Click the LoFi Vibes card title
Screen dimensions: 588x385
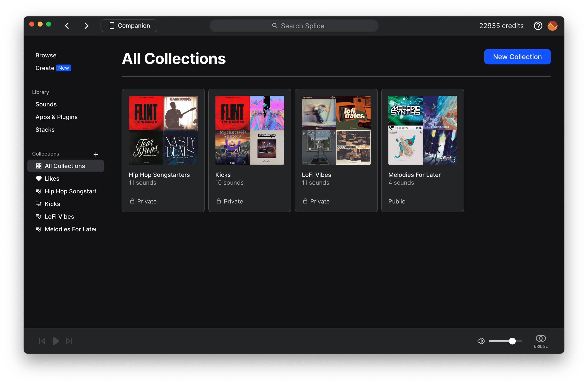click(316, 175)
